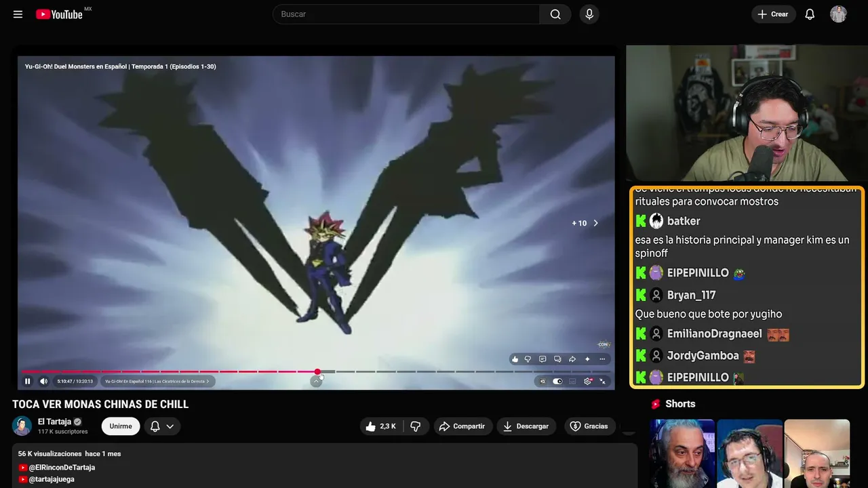Open player settings gear
This screenshot has width=868, height=488.
[x=588, y=382]
